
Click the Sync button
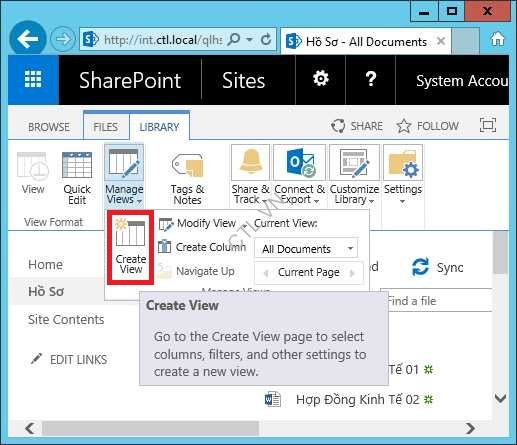coord(437,267)
